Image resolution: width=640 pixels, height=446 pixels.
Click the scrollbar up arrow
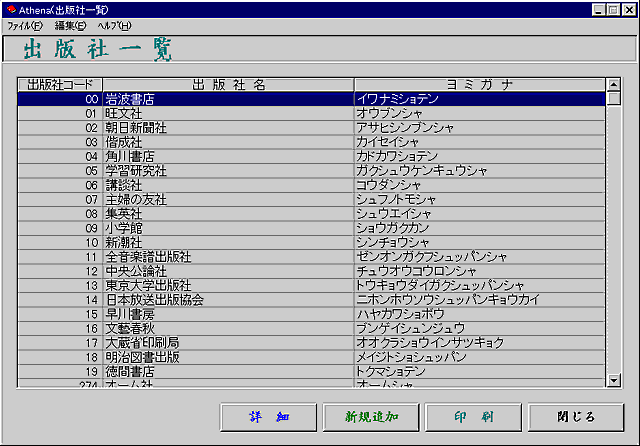613,85
